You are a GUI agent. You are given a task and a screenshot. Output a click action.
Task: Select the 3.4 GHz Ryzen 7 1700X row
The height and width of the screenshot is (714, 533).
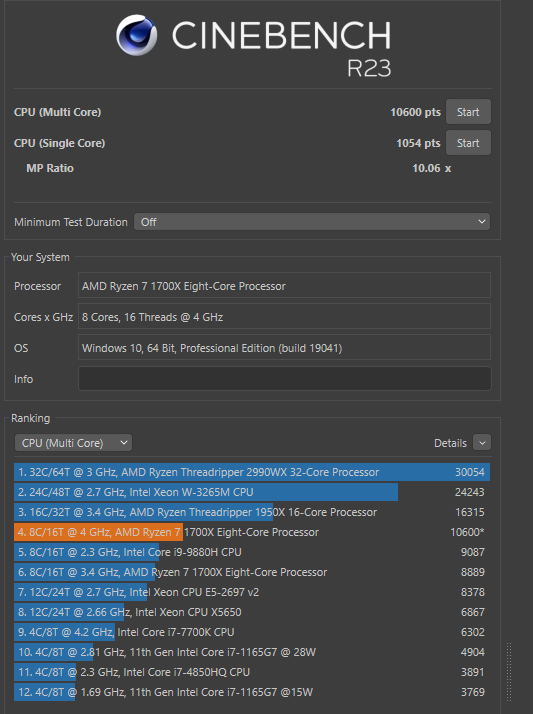[252, 572]
